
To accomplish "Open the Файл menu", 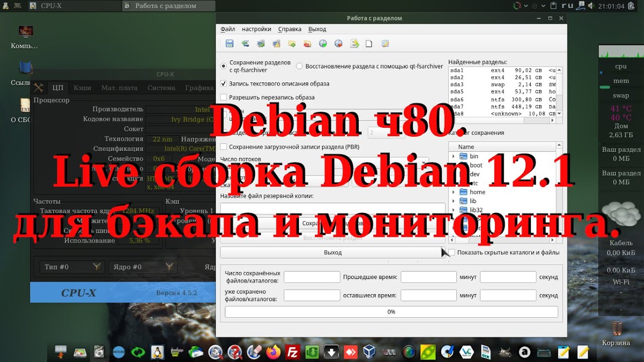I will 228,29.
